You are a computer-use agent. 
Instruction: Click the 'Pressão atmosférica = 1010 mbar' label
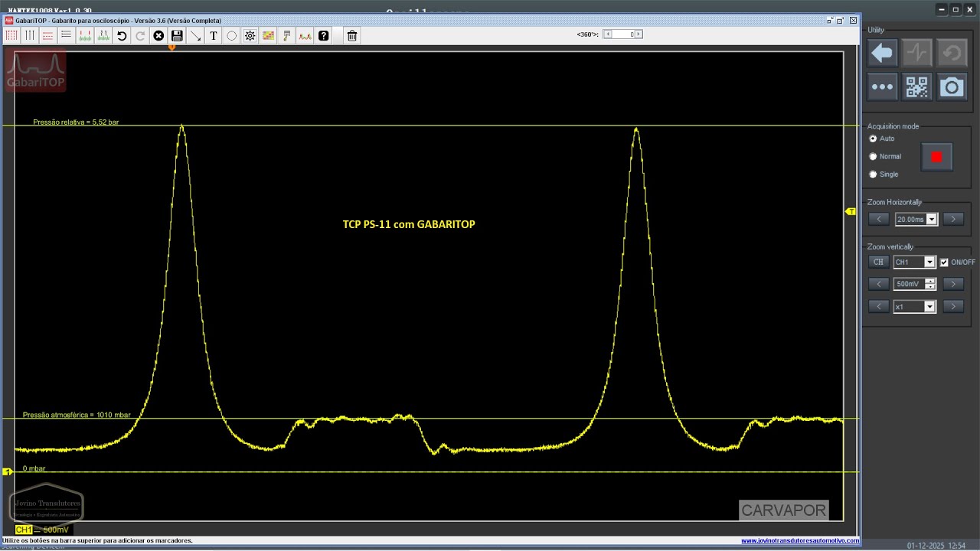(x=77, y=415)
